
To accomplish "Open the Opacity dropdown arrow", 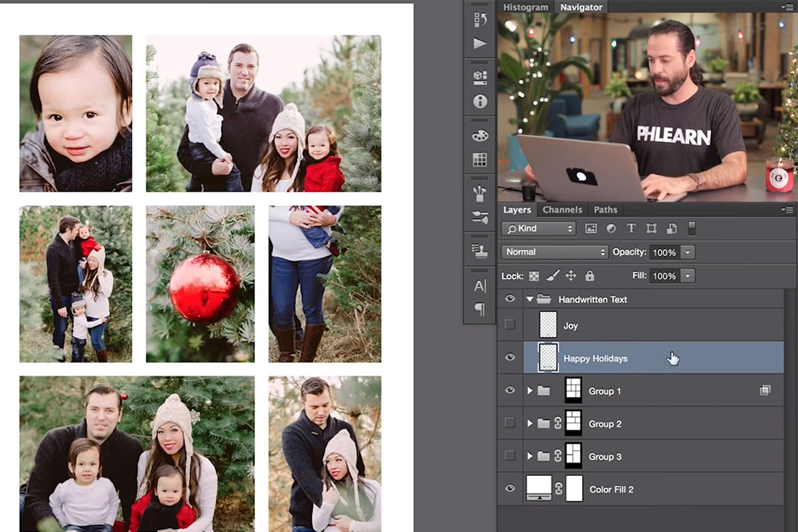I will tap(689, 252).
